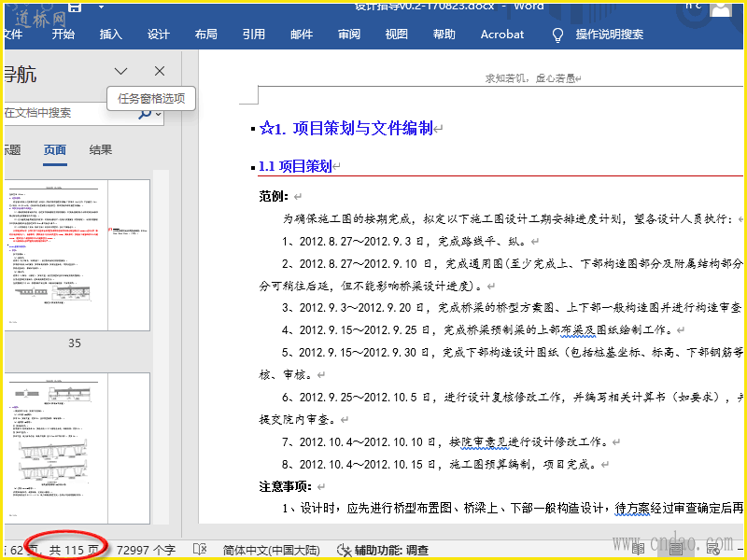This screenshot has width=747, height=560.
Task: Click the heading 1.1 项目策划
Action: click(x=295, y=166)
